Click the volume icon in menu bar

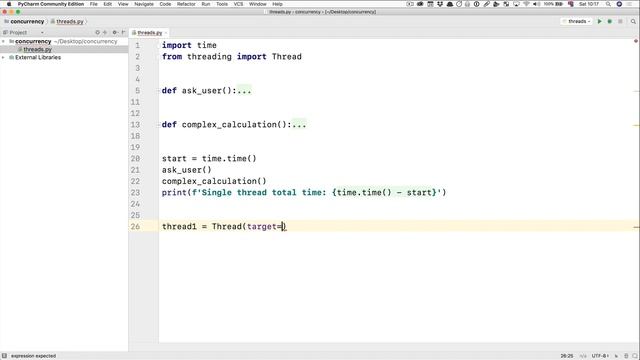pos(536,4)
